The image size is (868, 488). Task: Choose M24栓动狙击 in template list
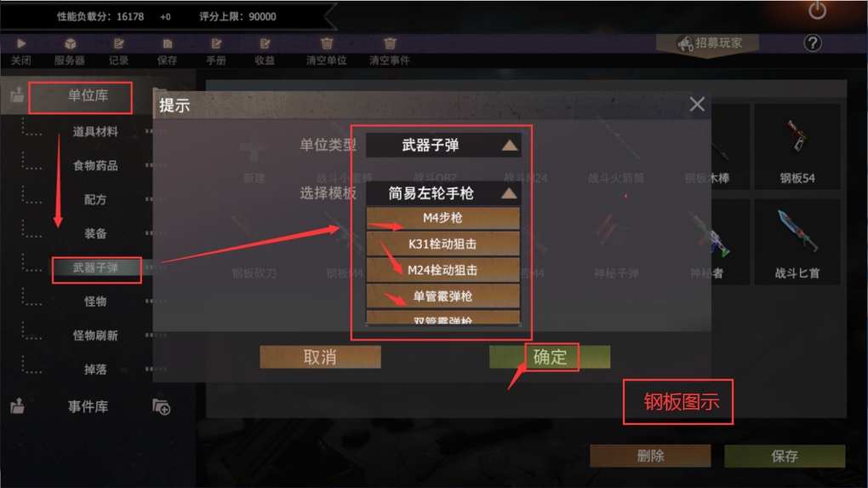[443, 270]
